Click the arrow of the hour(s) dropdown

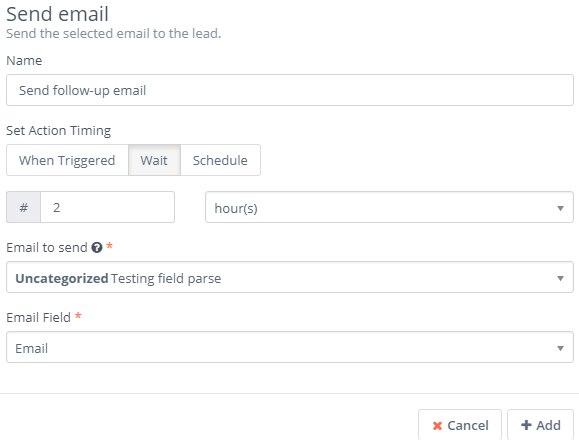coord(560,209)
